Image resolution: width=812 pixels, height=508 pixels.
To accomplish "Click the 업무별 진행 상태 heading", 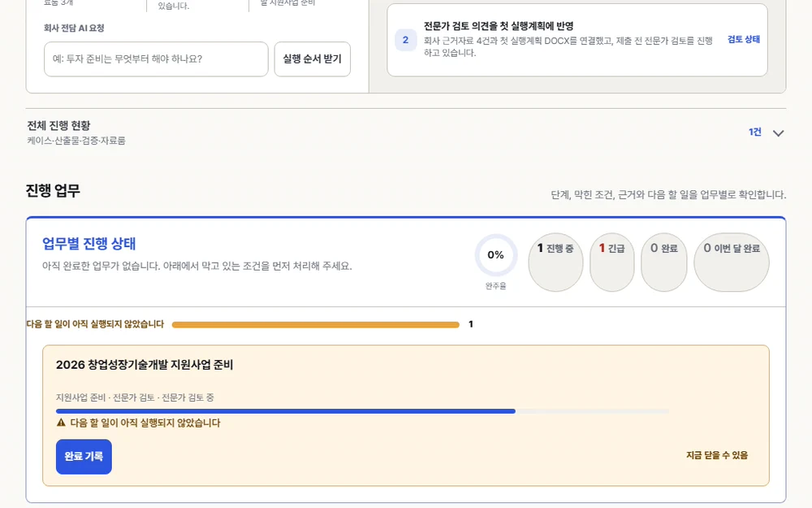I will (89, 244).
